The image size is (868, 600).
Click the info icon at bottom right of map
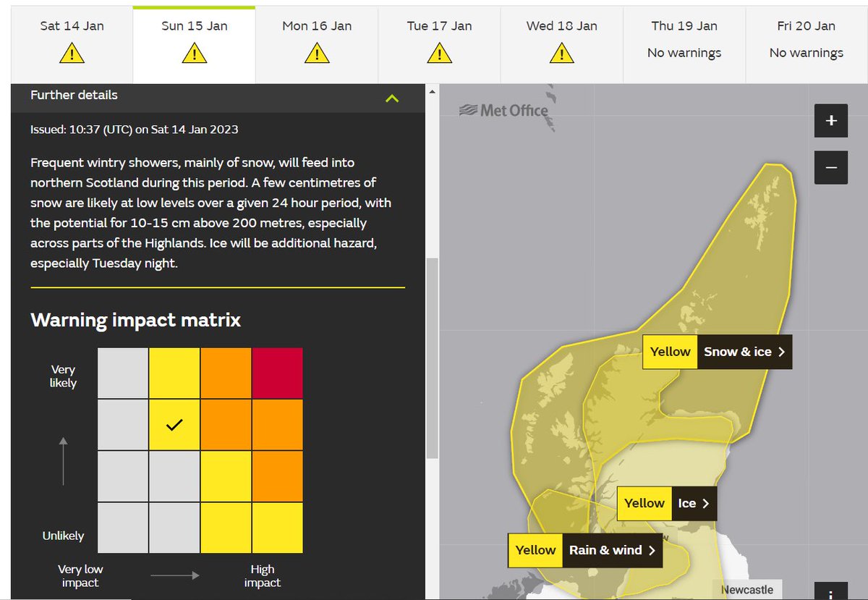pyautogui.click(x=830, y=592)
